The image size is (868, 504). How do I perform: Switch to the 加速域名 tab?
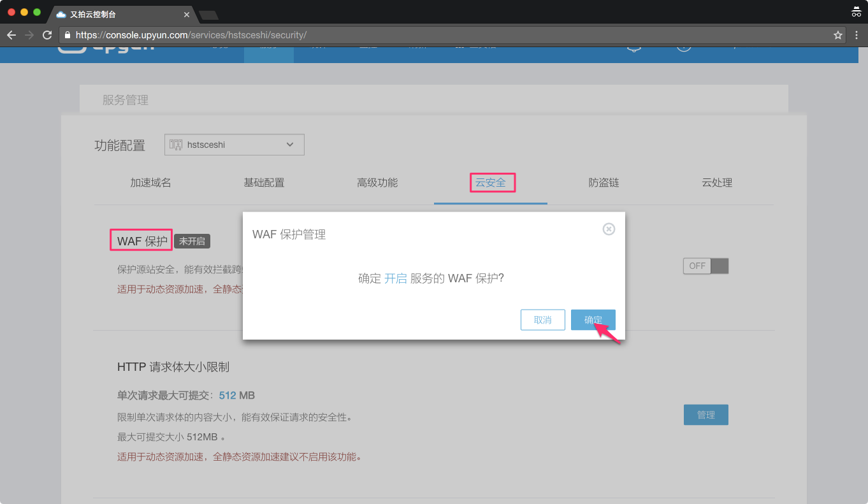pos(151,183)
